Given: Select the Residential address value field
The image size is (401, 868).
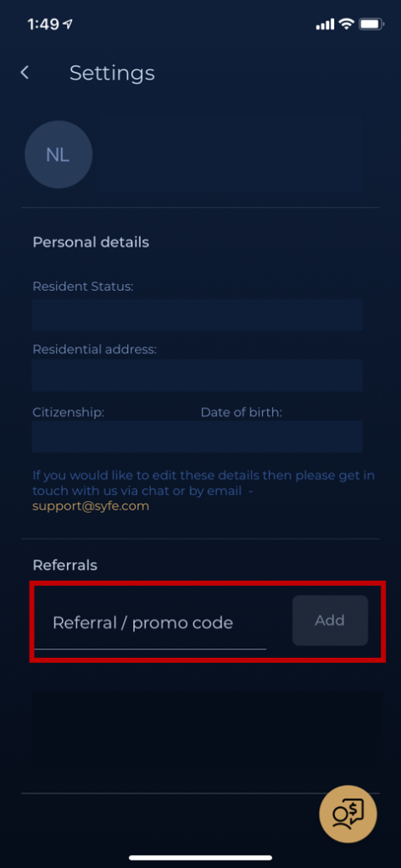Looking at the screenshot, I should click(198, 376).
